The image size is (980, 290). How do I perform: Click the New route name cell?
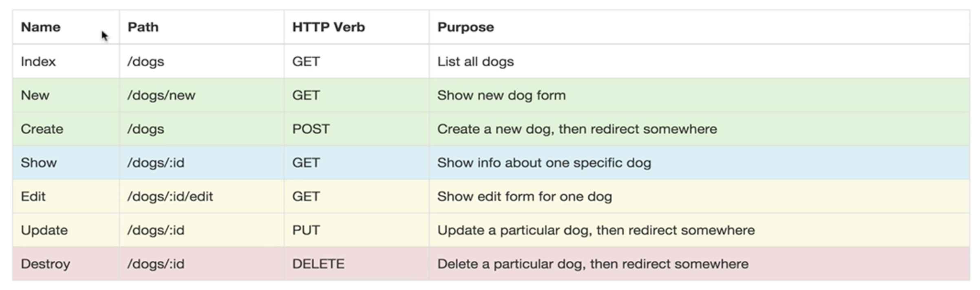pos(35,95)
